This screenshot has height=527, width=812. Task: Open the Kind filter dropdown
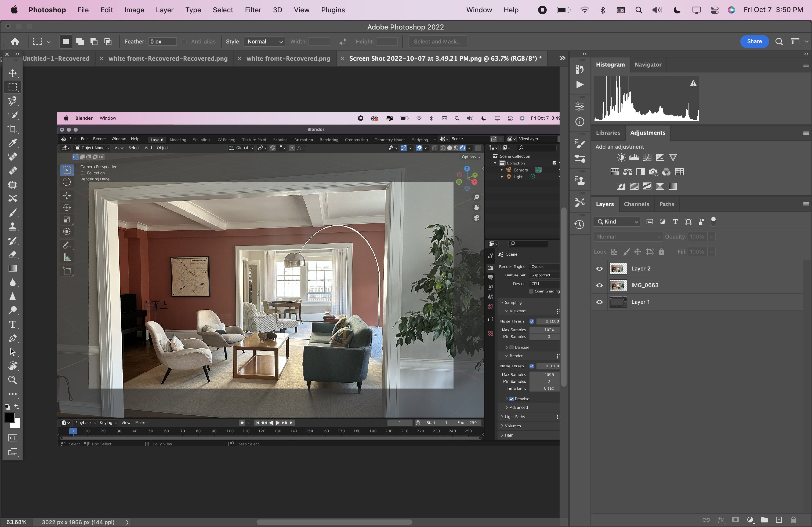click(617, 222)
